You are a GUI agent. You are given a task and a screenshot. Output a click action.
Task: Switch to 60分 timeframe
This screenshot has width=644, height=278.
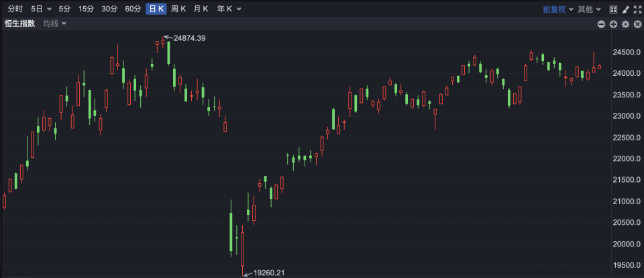(133, 9)
